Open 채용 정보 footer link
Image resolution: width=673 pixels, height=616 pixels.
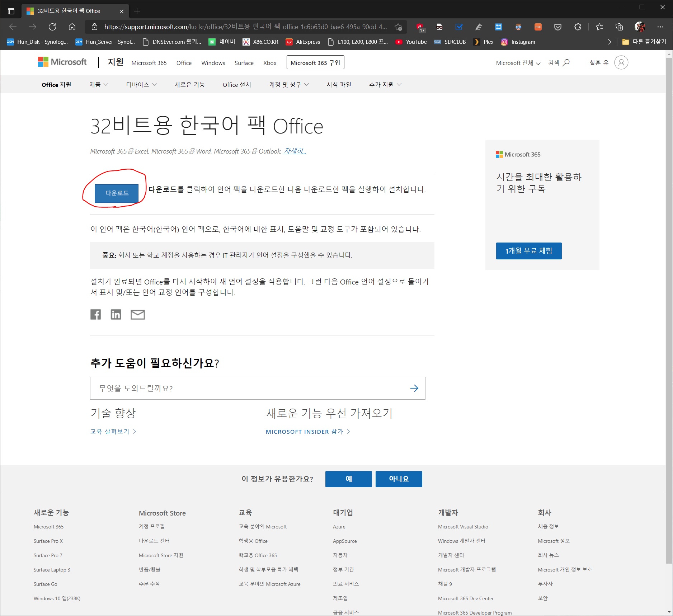pyautogui.click(x=548, y=527)
